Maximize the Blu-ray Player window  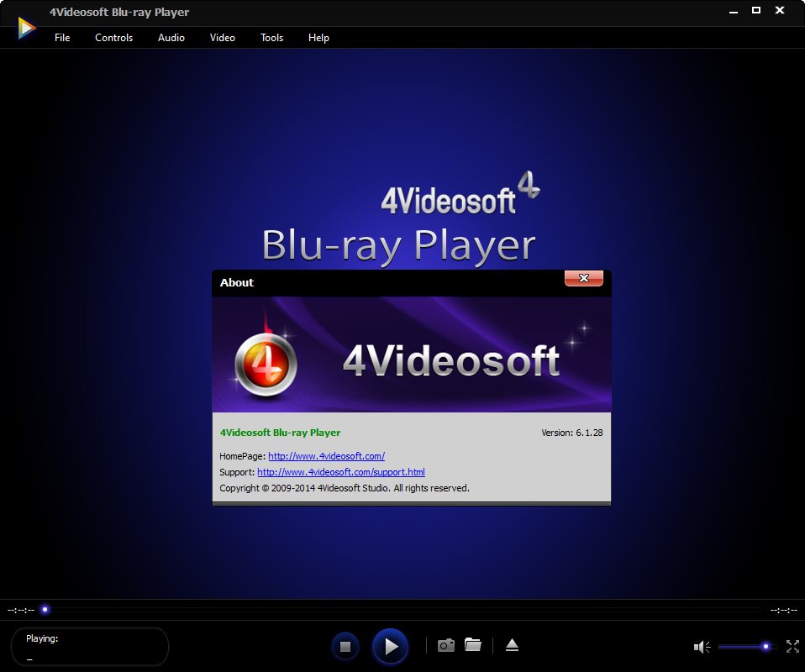point(756,10)
